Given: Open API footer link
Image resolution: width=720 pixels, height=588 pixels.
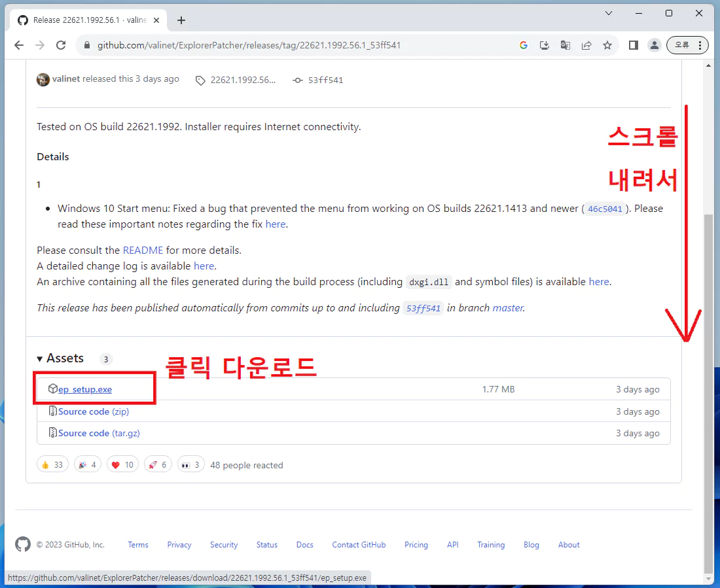Looking at the screenshot, I should tap(453, 544).
